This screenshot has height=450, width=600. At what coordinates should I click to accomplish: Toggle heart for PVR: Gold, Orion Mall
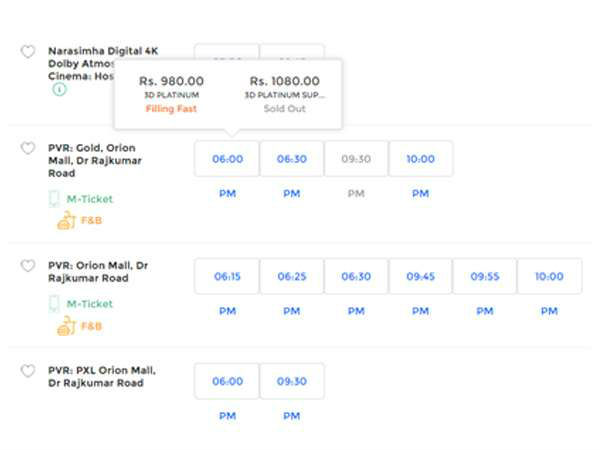tap(28, 149)
